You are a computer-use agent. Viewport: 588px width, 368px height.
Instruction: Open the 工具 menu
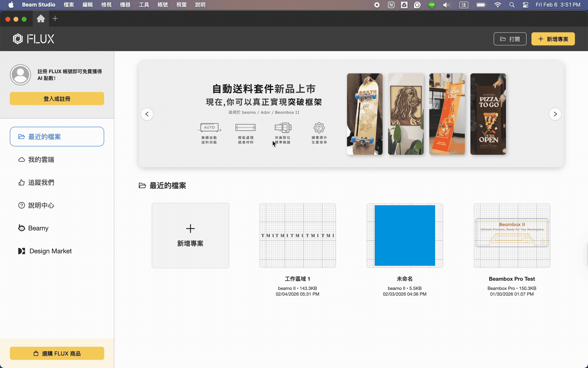(x=144, y=5)
